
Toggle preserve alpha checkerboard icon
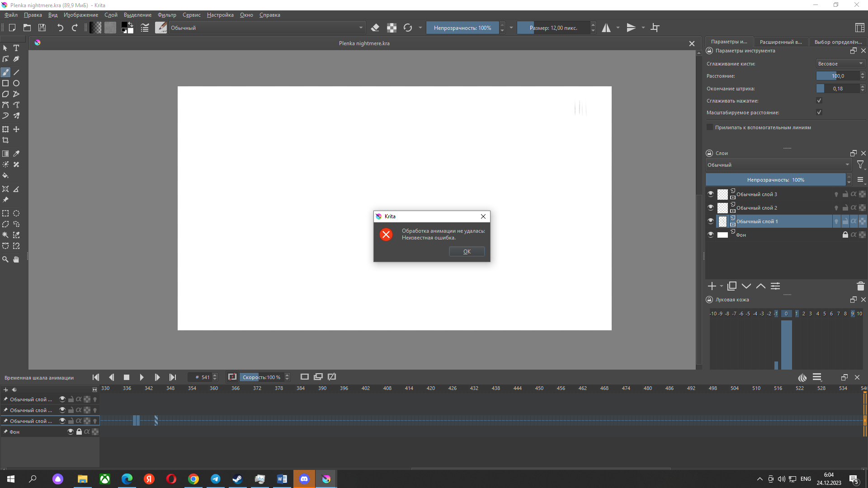(392, 28)
